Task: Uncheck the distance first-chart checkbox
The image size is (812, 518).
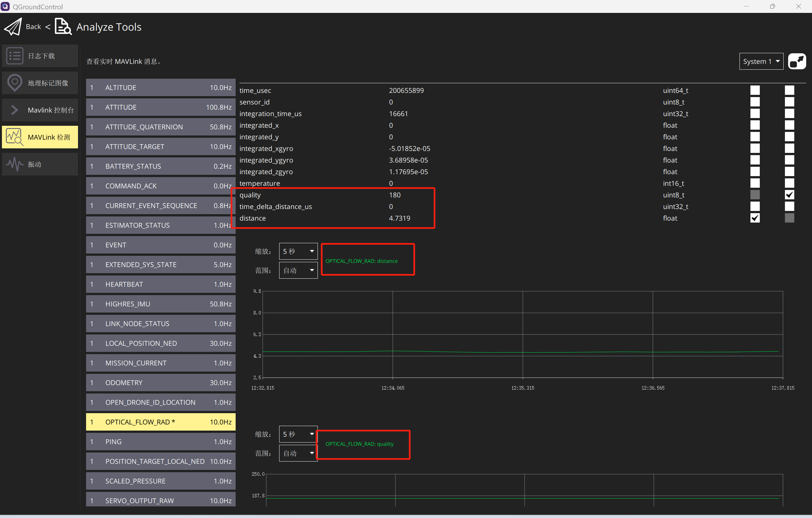Action: pyautogui.click(x=755, y=218)
